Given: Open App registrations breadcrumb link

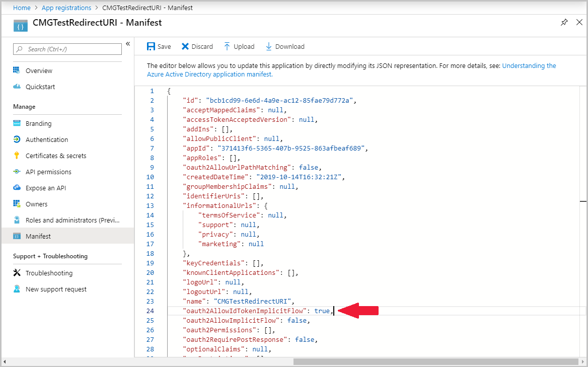Looking at the screenshot, I should tap(66, 8).
